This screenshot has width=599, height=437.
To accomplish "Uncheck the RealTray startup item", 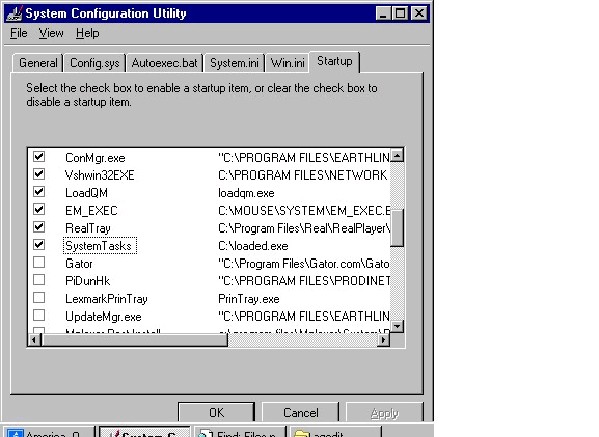I will click(x=39, y=227).
